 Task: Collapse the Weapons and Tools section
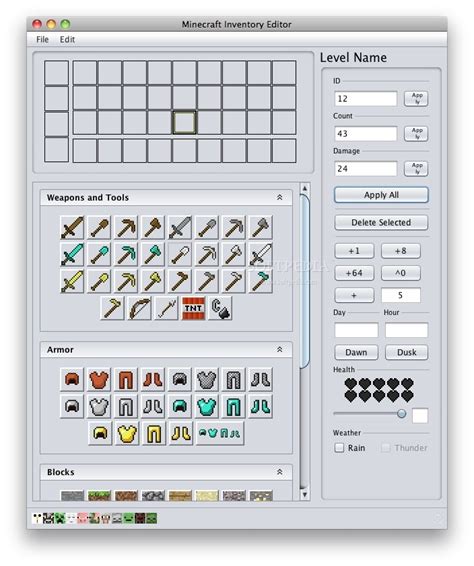(279, 197)
